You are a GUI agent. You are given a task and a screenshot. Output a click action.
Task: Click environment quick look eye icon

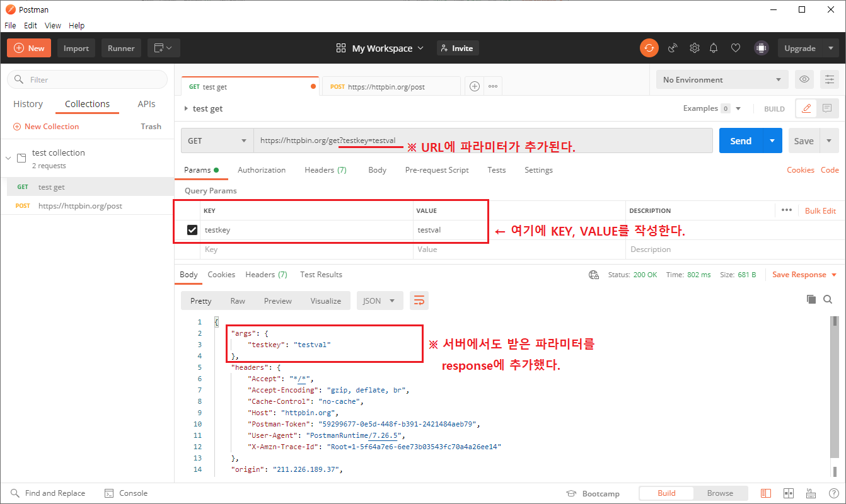(x=804, y=79)
